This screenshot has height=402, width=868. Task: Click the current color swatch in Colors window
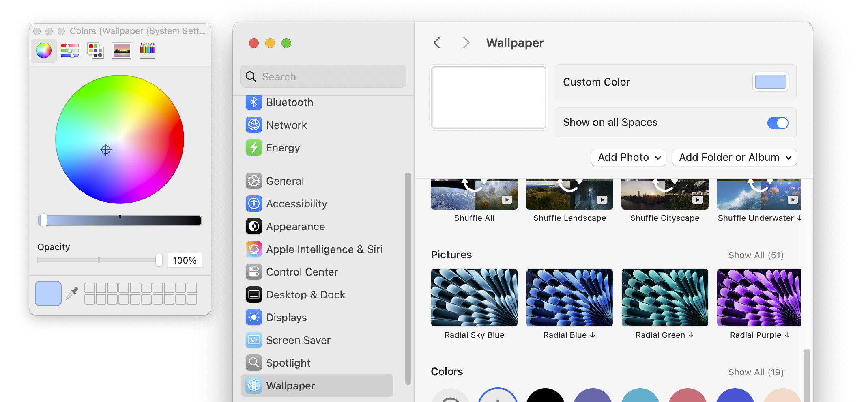click(x=48, y=293)
